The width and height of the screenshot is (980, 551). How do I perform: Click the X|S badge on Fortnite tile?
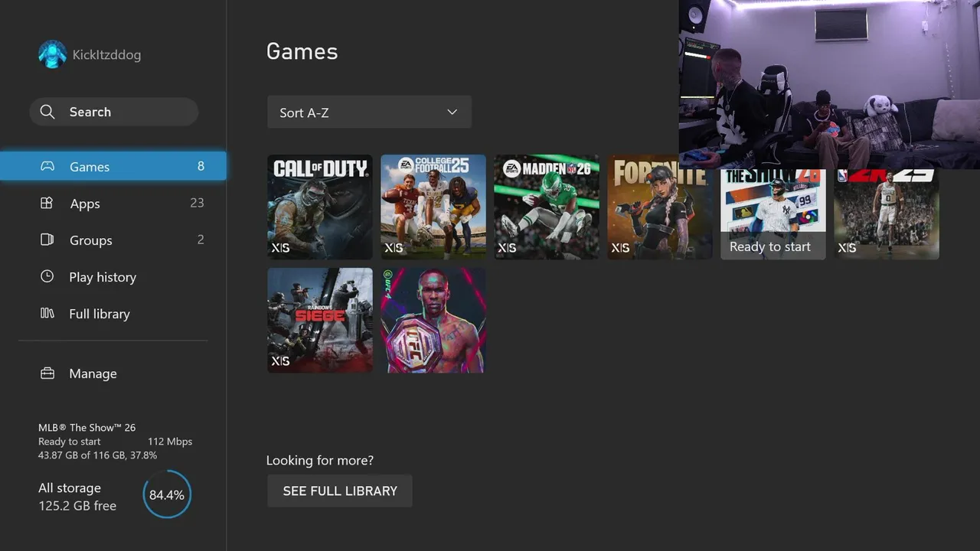620,248
